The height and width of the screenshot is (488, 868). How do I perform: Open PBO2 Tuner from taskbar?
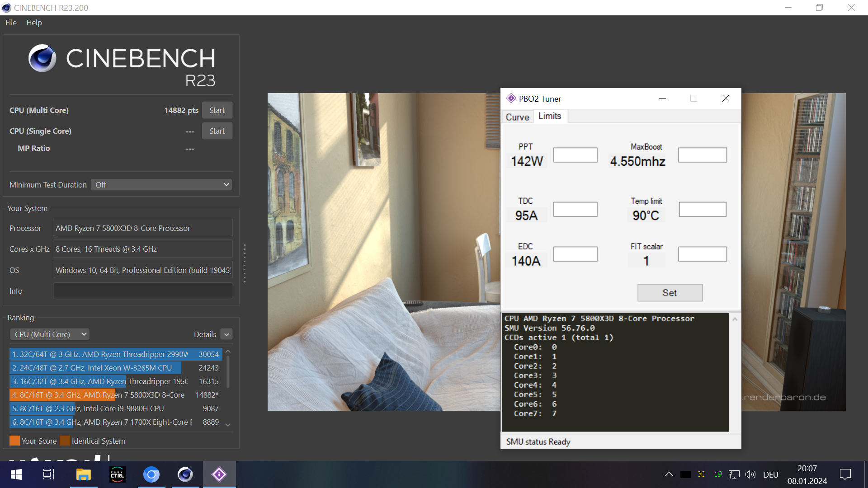point(219,474)
